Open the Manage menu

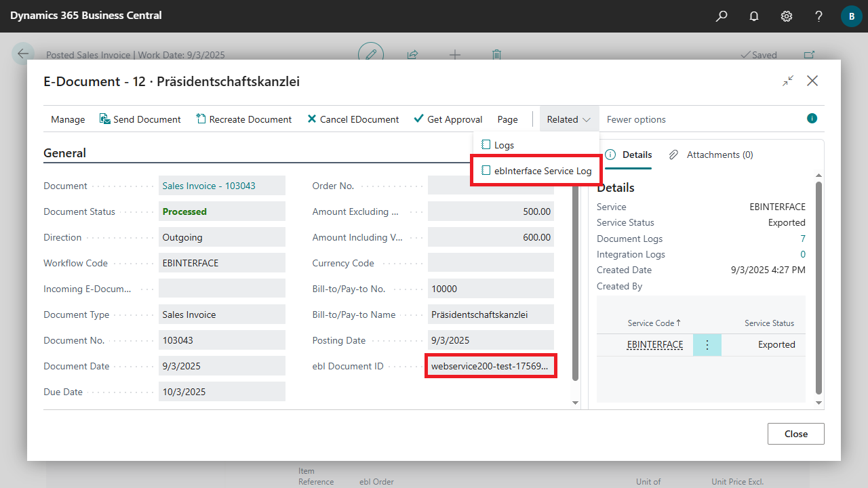click(x=68, y=119)
